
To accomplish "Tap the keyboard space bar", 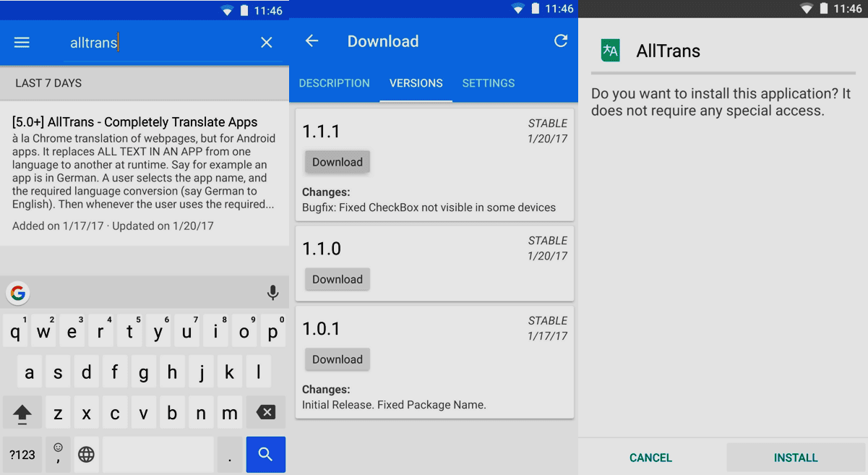I will click(158, 455).
